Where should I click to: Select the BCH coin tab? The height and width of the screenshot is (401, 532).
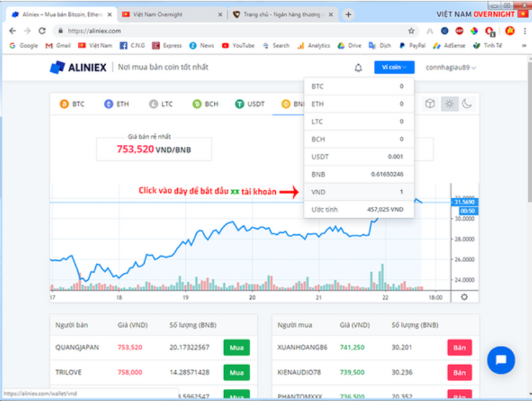(205, 104)
